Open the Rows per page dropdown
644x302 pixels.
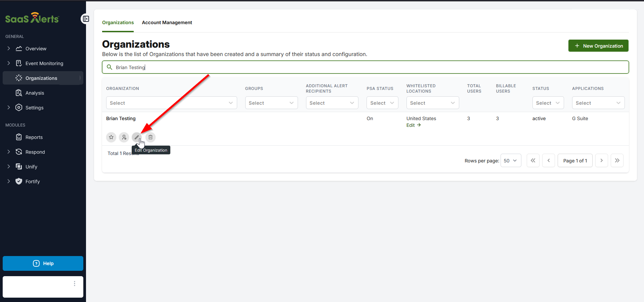tap(511, 161)
